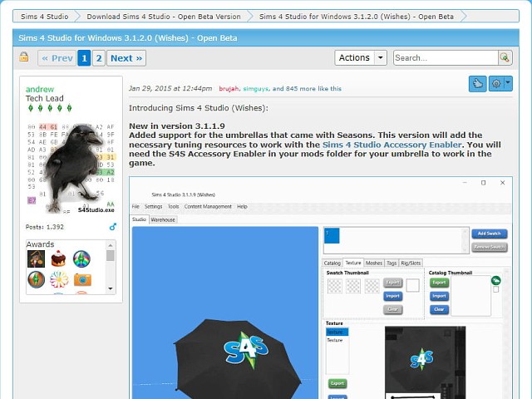Click the green cloud icon by Catalog Thumbnail
The image size is (532, 399).
click(x=495, y=280)
